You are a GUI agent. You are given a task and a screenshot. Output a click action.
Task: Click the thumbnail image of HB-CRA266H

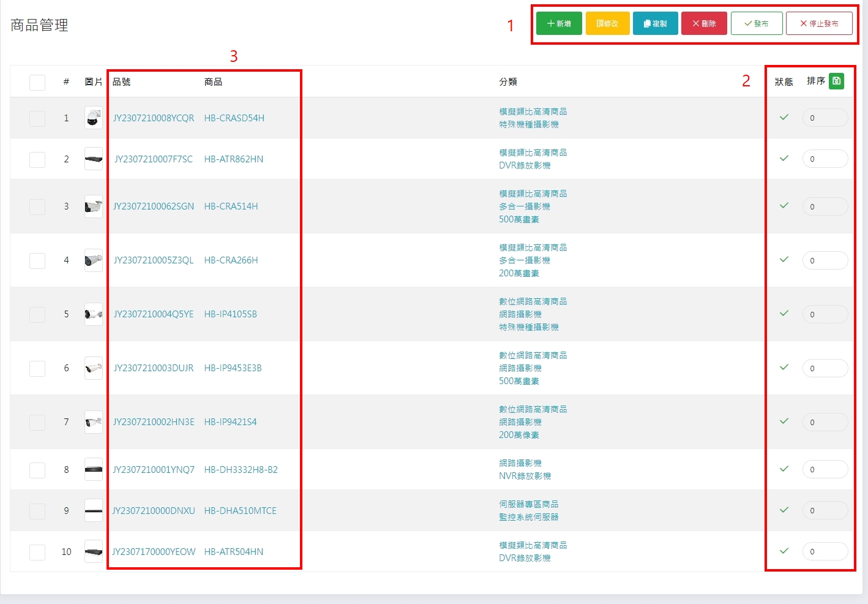click(93, 260)
